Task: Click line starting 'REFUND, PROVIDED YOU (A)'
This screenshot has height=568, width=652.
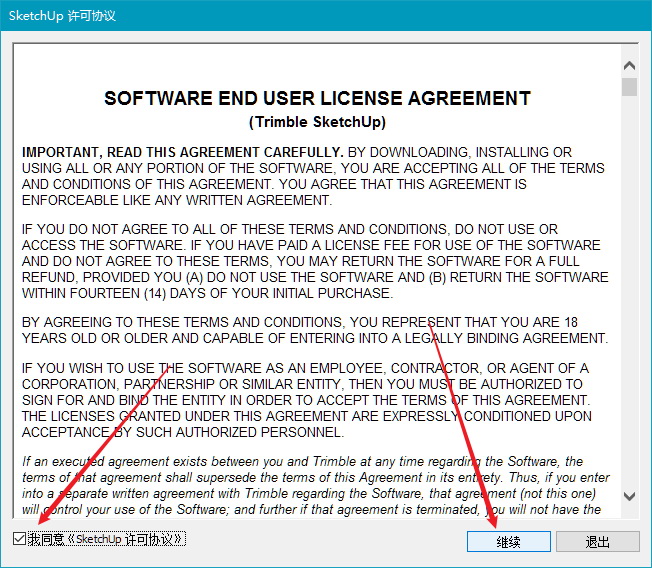Action: click(315, 277)
